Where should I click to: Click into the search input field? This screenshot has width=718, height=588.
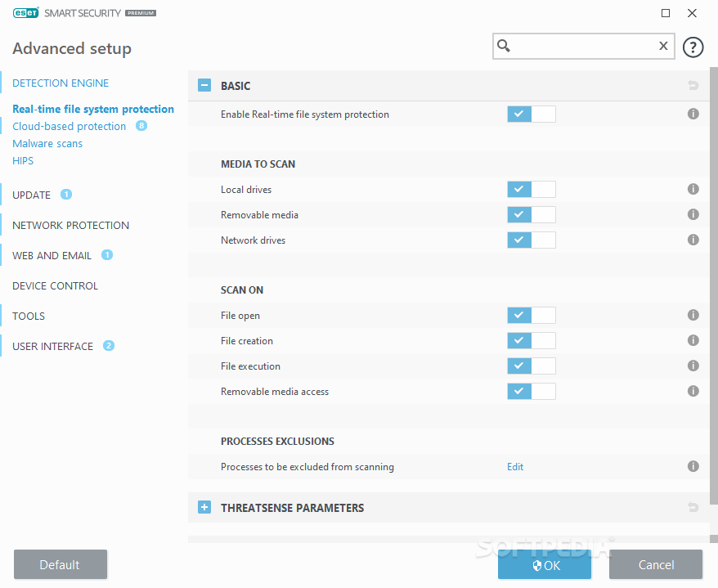click(583, 46)
